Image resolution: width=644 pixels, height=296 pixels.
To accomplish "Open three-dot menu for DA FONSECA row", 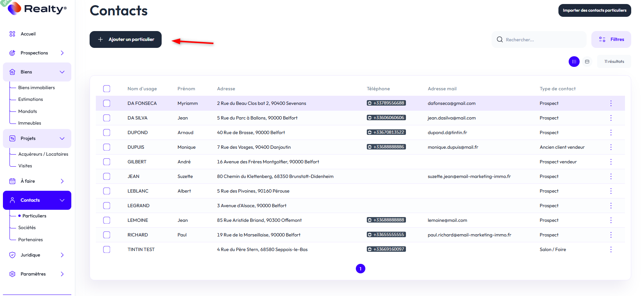I will [610, 103].
